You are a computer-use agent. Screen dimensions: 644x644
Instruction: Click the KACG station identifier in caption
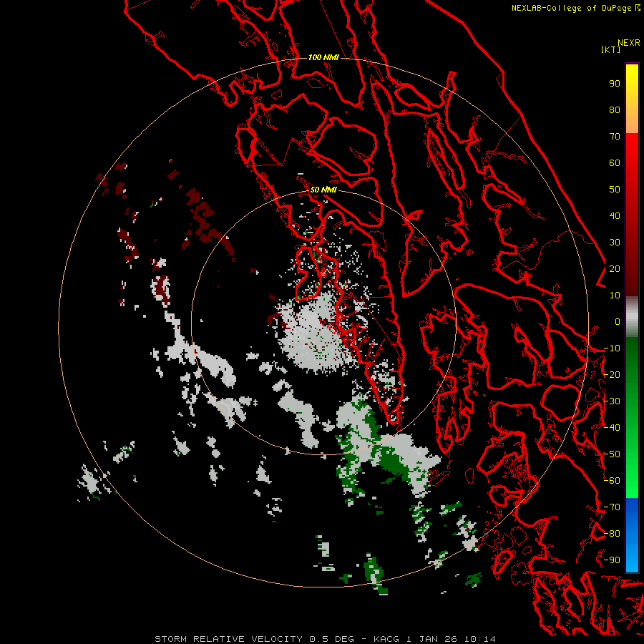pyautogui.click(x=386, y=639)
